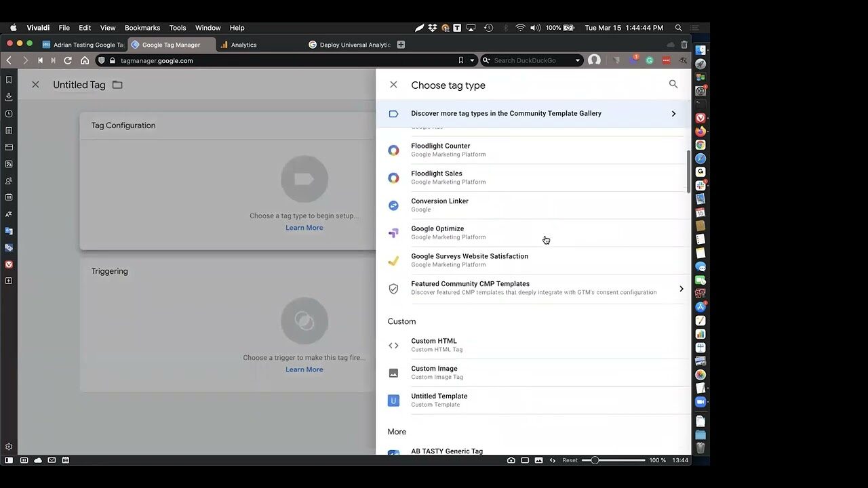Switch to Adrian Testing Google Tag tab
The height and width of the screenshot is (488, 868).
click(83, 45)
